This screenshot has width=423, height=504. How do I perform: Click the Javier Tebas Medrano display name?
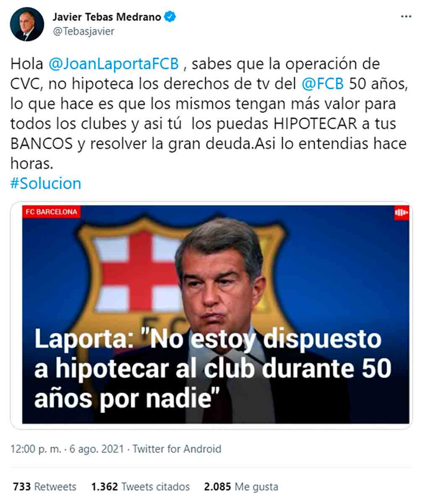pyautogui.click(x=107, y=17)
